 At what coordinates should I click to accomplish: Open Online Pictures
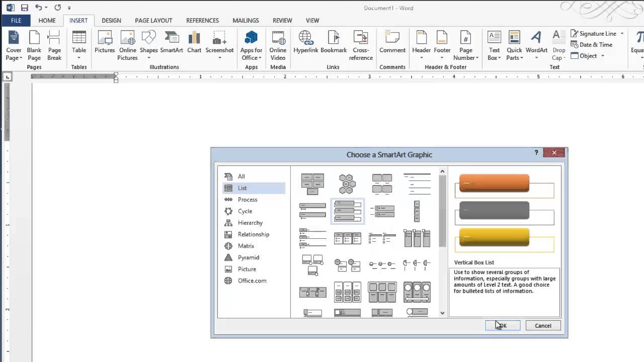128,46
